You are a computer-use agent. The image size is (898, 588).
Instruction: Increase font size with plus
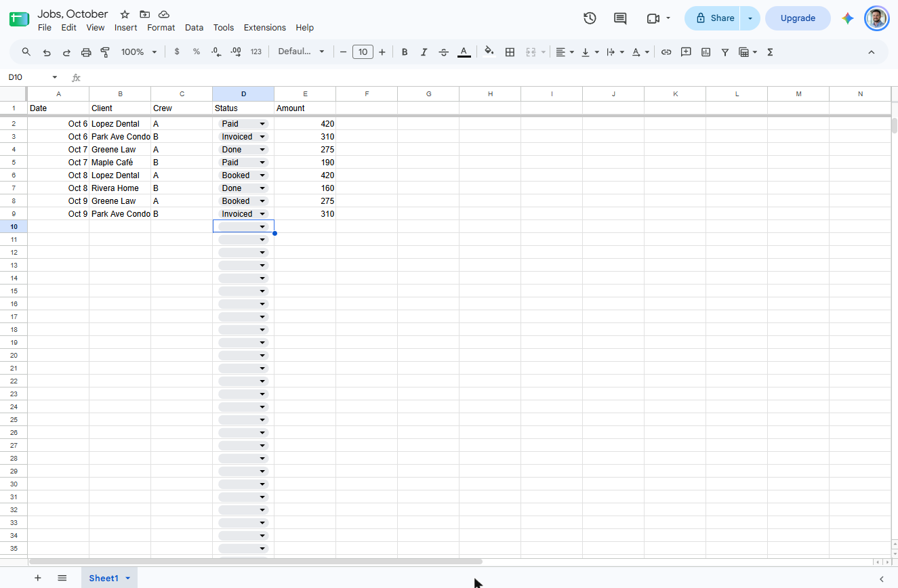[382, 52]
